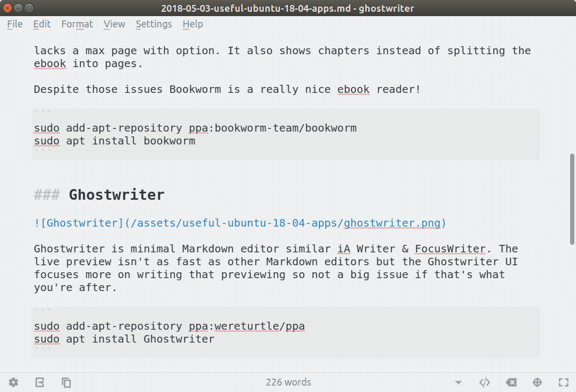
Task: Open the File menu
Action: [x=14, y=24]
